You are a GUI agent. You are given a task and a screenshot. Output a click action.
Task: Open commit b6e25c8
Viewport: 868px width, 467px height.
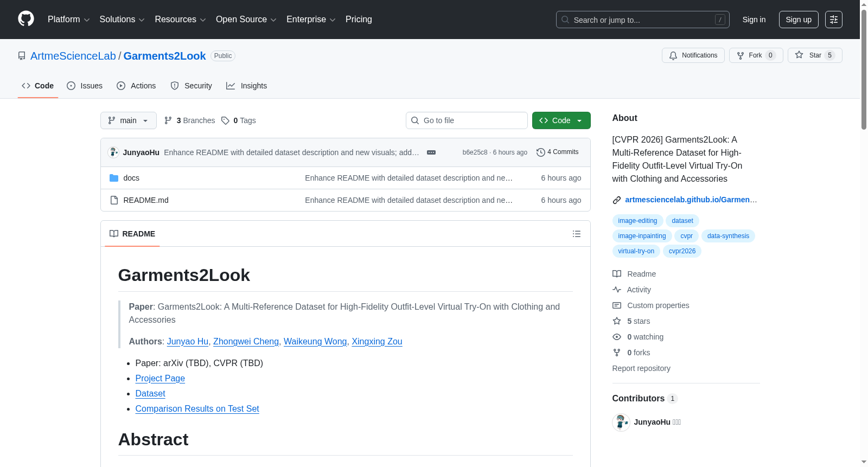tap(475, 152)
